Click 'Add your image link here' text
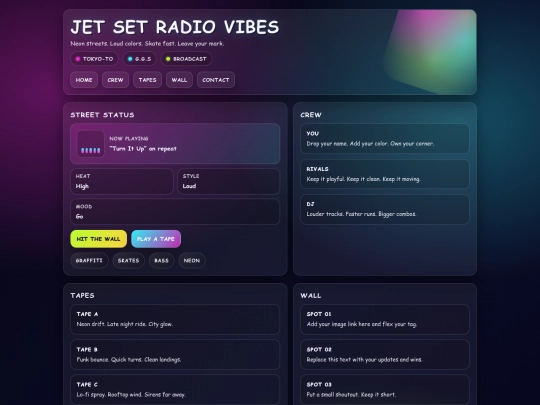The height and width of the screenshot is (405, 540). (362, 324)
